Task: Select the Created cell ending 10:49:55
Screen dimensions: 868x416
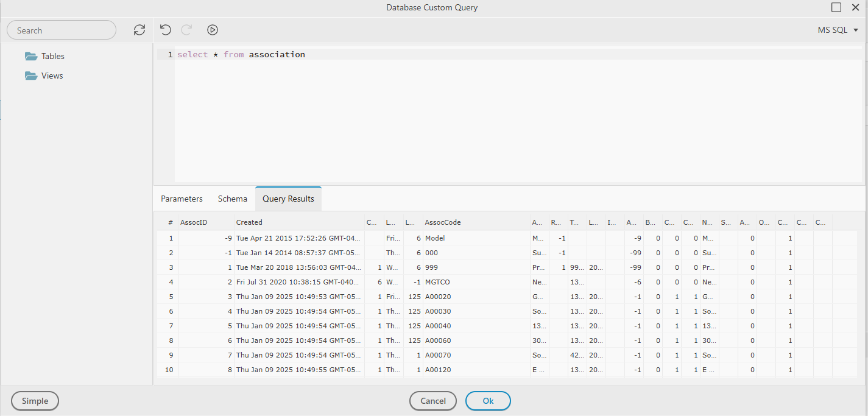Action: pyautogui.click(x=299, y=370)
